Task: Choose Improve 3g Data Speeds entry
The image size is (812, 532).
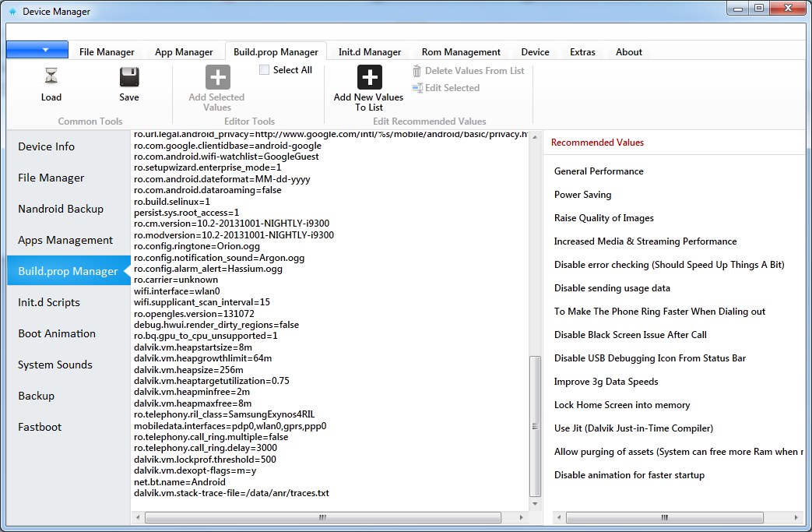Action: (606, 382)
